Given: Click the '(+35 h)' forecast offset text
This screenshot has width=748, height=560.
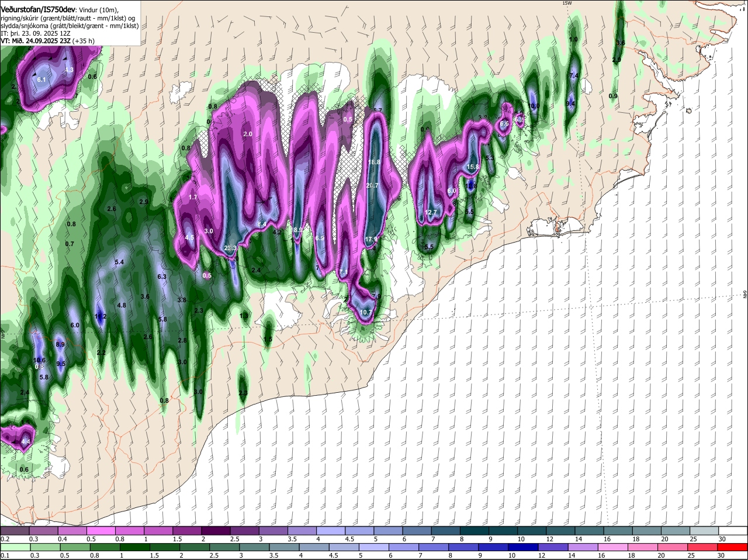Looking at the screenshot, I should (84, 41).
